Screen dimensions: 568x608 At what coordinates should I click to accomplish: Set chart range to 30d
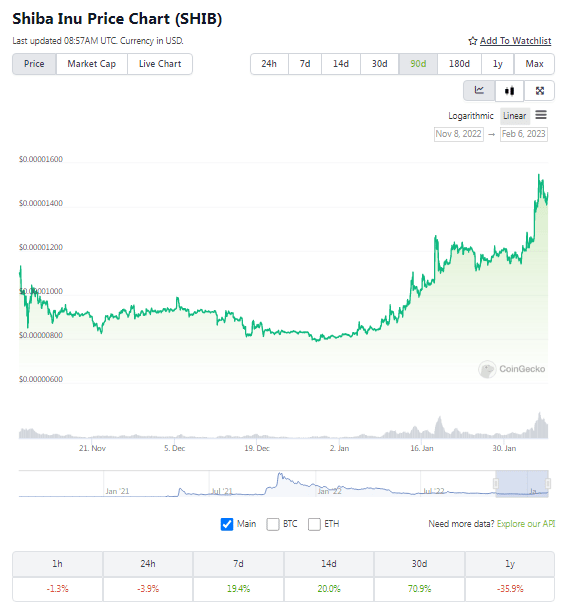[380, 64]
